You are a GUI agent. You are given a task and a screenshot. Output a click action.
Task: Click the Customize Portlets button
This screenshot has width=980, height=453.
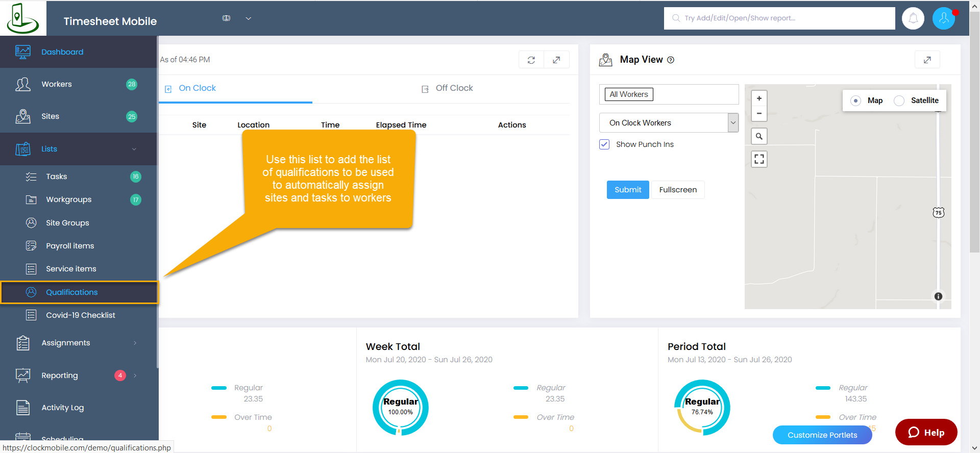coord(822,435)
